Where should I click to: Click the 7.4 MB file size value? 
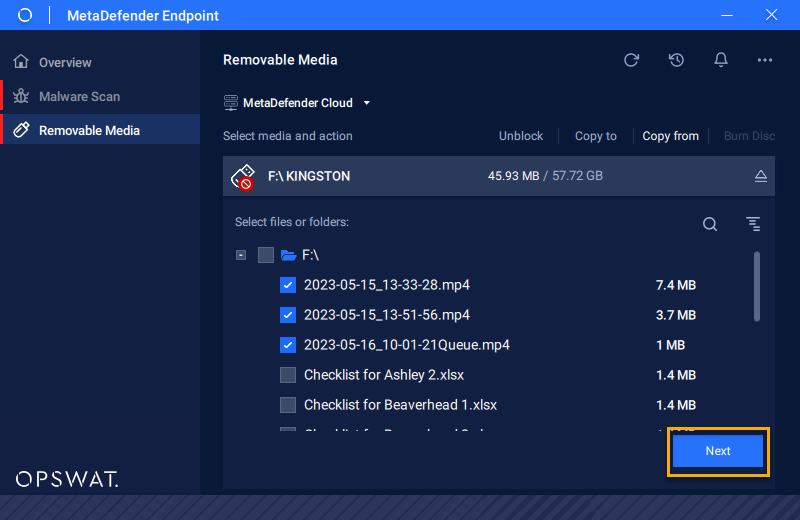[x=676, y=285]
